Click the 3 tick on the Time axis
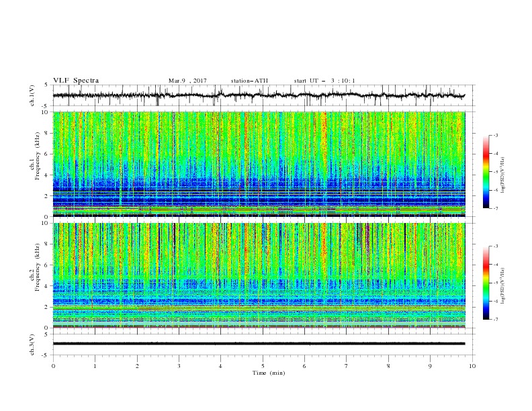This screenshot has width=532, height=411. tap(179, 366)
